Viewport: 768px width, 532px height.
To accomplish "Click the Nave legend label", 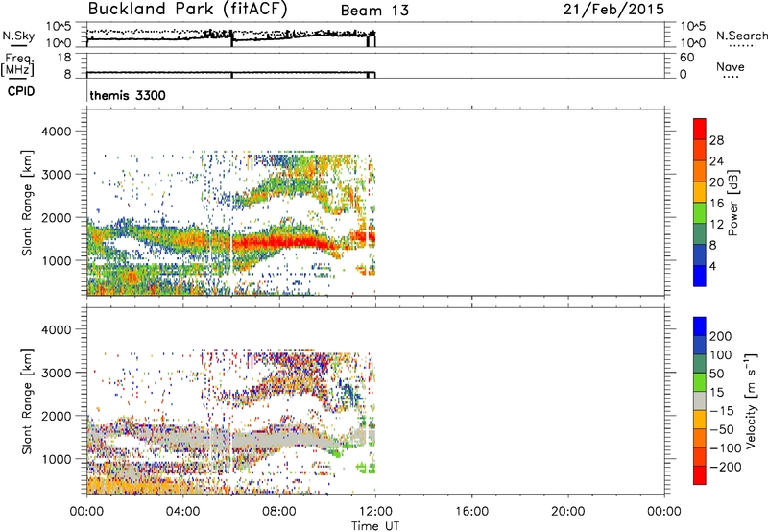I will tap(730, 66).
